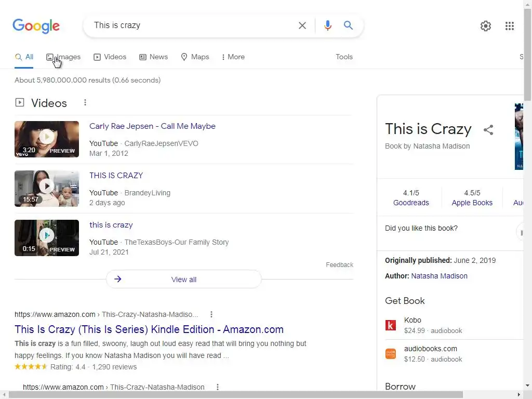The image size is (532, 399).
Task: Click the vertical scrollbar thumb
Action: pos(528,54)
